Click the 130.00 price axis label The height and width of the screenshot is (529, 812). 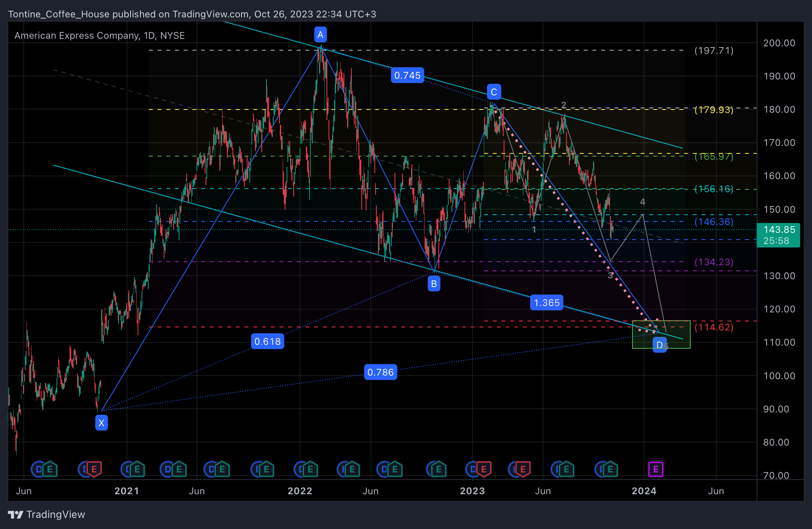coord(779,276)
